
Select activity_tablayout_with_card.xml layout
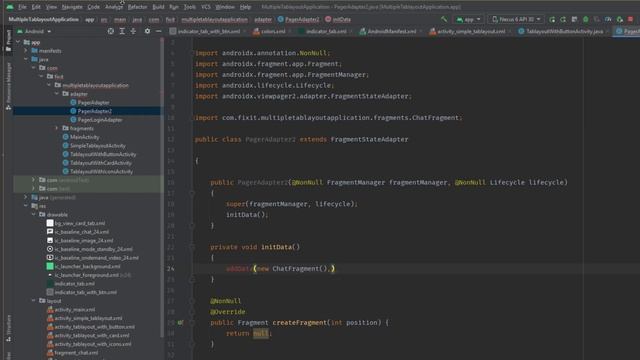[x=92, y=336]
